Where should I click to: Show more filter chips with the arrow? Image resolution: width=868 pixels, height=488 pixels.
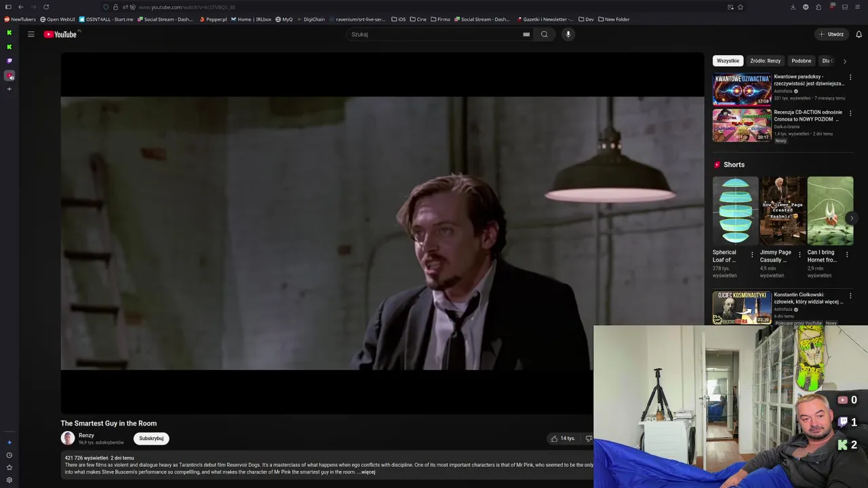[844, 61]
